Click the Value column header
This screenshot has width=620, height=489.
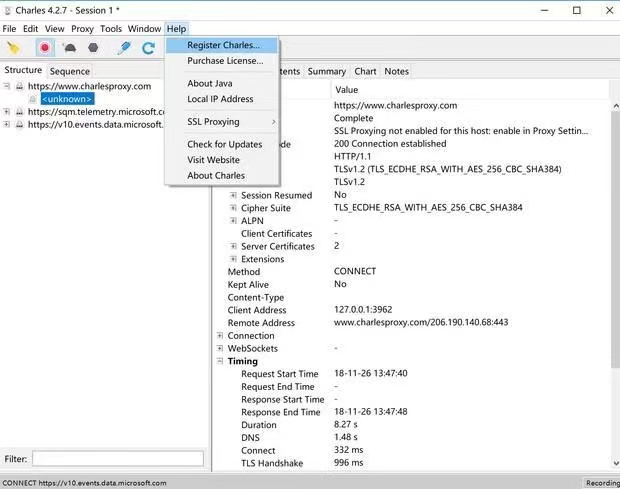coord(469,90)
